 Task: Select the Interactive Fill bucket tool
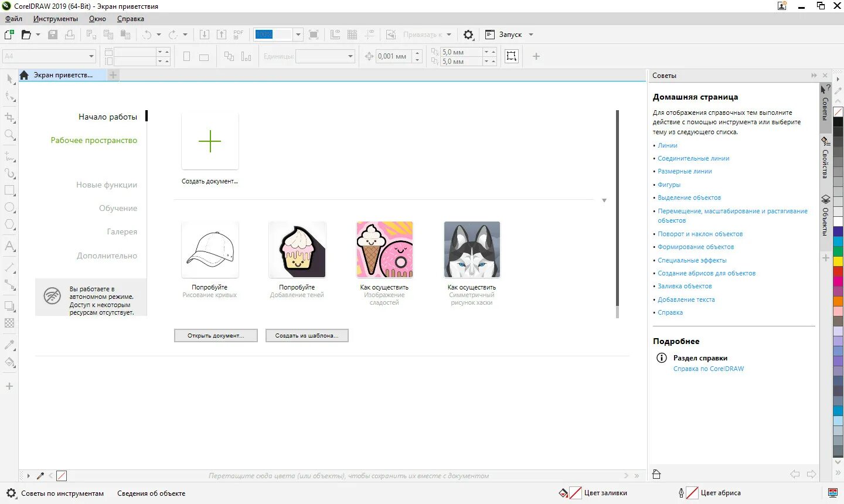tap(9, 362)
